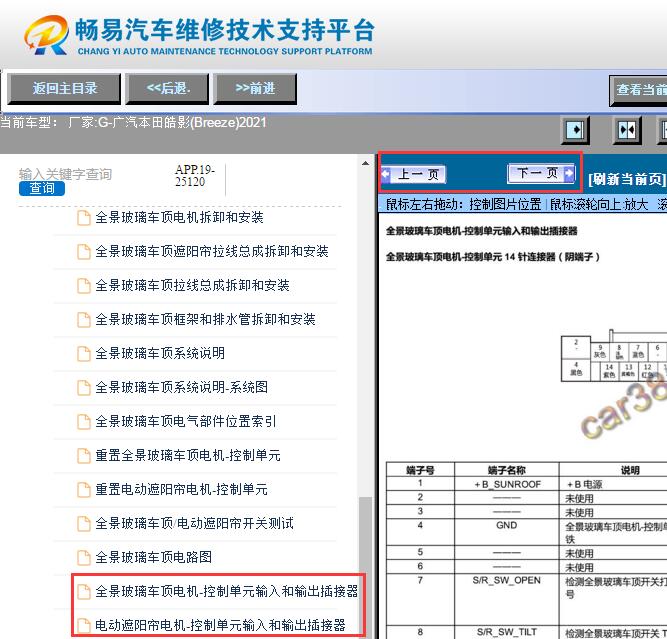Open 全景玻璃车顶电气部件位置索引
The width and height of the screenshot is (667, 639).
coord(185,422)
